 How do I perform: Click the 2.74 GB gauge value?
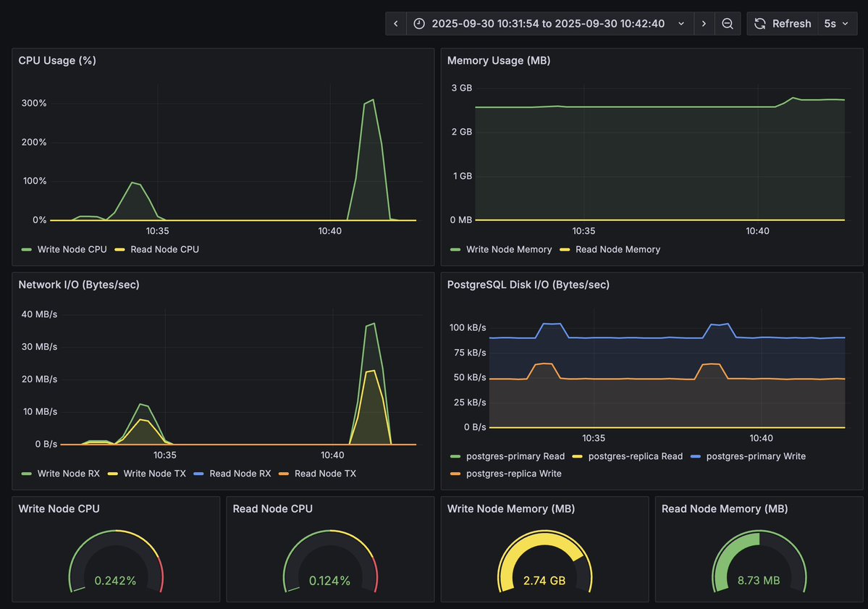point(544,581)
